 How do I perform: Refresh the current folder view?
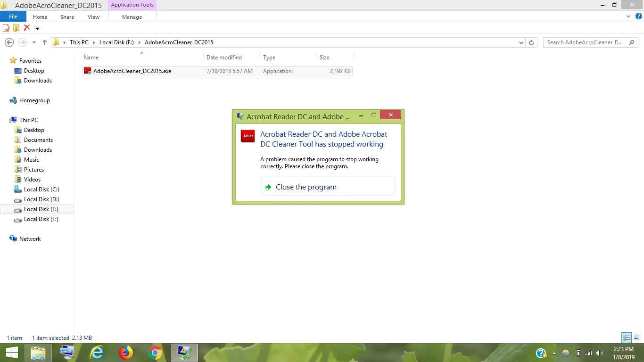click(x=531, y=42)
